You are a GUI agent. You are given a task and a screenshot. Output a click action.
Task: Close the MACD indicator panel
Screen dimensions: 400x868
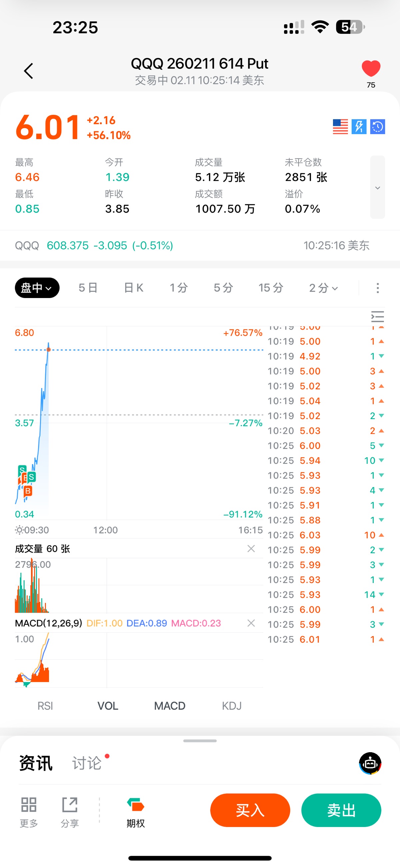coord(251,623)
